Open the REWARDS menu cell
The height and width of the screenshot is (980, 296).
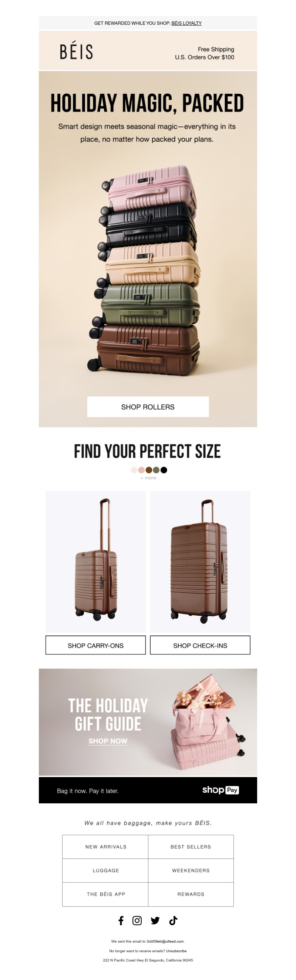pos(191,894)
